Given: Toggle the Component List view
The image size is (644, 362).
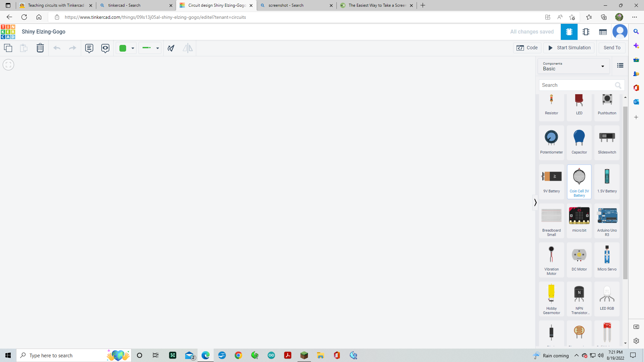Looking at the screenshot, I should 620,65.
